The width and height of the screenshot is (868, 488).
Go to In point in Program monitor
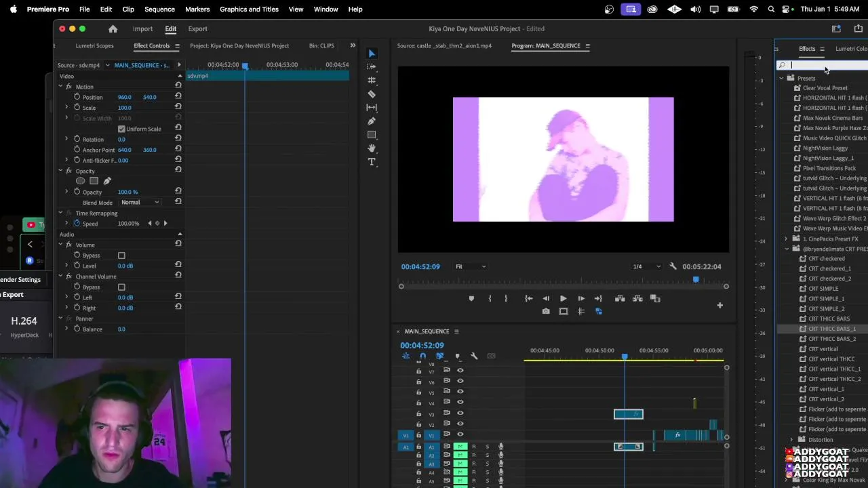point(529,298)
